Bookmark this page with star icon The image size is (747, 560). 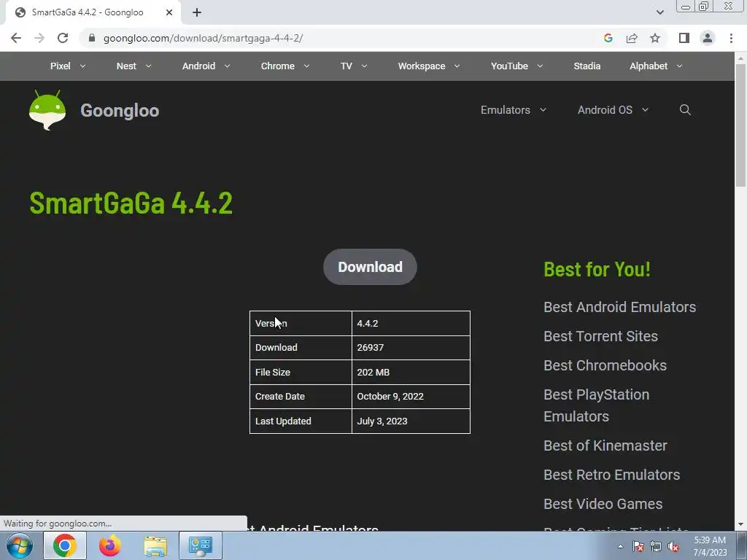pos(655,38)
